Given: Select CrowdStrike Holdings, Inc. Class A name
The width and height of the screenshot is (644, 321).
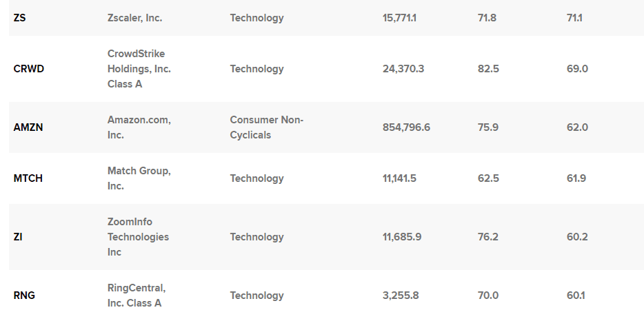Looking at the screenshot, I should [x=139, y=69].
